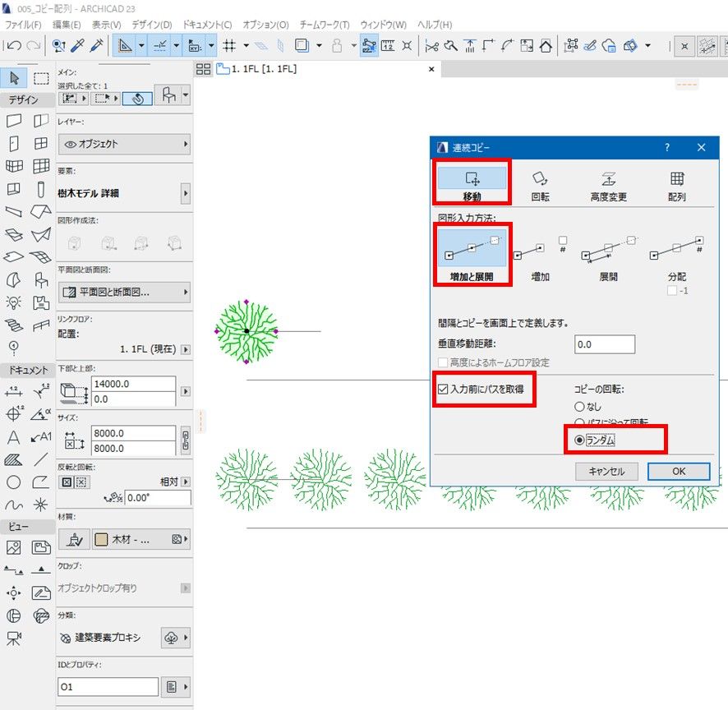Select the eyedropper pick-up parameters icon

(x=77, y=45)
